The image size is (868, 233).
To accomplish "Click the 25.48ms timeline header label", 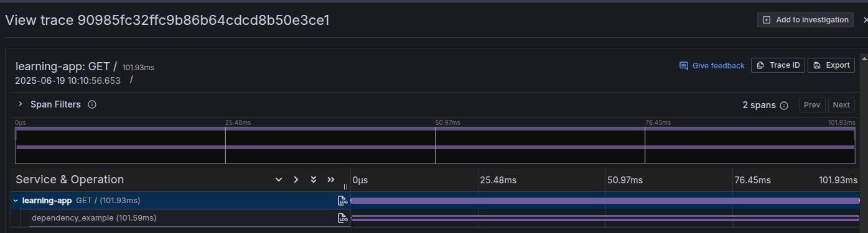I will coord(498,180).
